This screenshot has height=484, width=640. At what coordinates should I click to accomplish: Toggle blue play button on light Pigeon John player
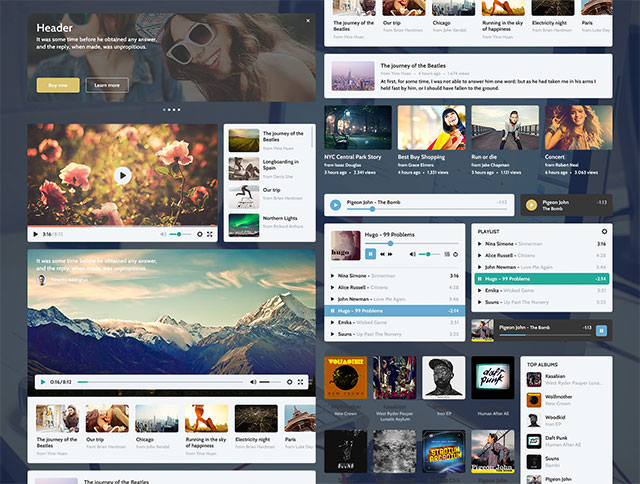pos(332,205)
